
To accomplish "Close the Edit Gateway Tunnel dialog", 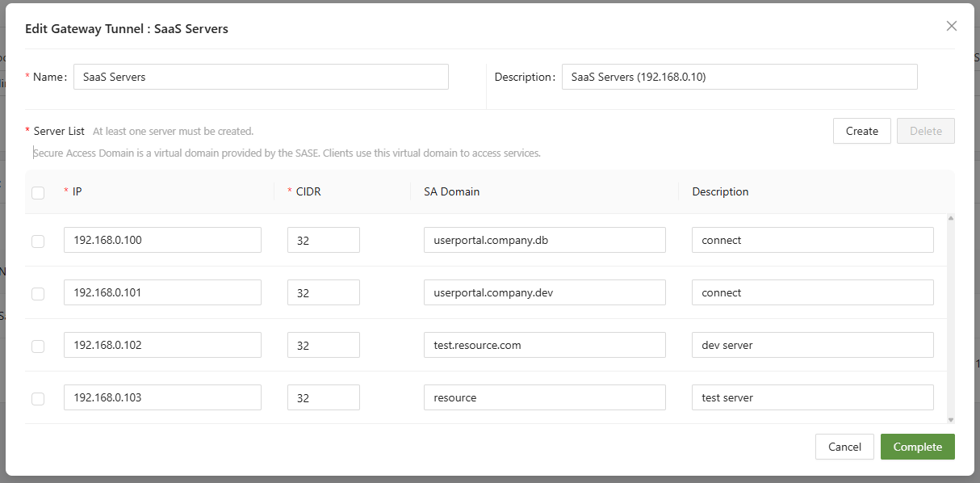I will point(952,26).
